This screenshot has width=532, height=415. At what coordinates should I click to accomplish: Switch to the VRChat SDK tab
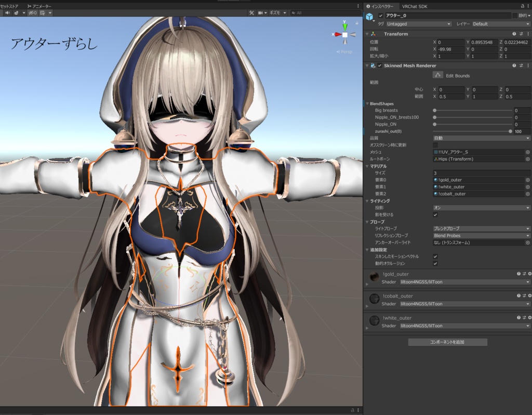[415, 6]
